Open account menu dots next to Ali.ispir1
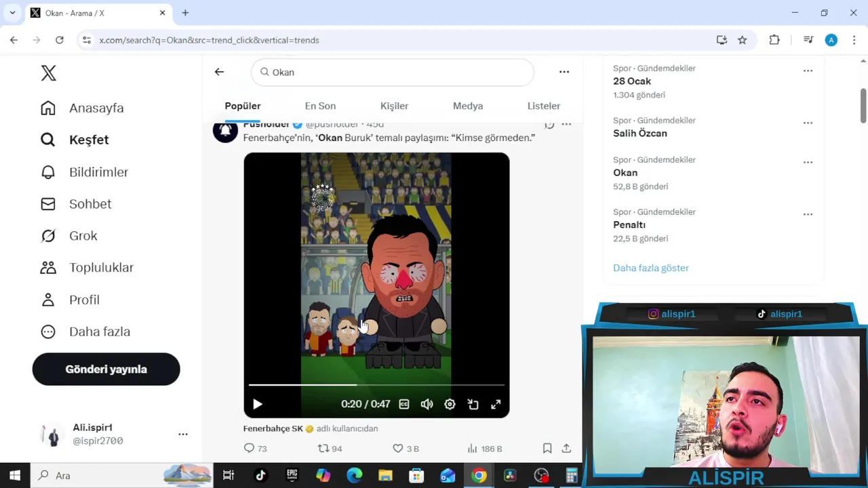 click(x=183, y=434)
